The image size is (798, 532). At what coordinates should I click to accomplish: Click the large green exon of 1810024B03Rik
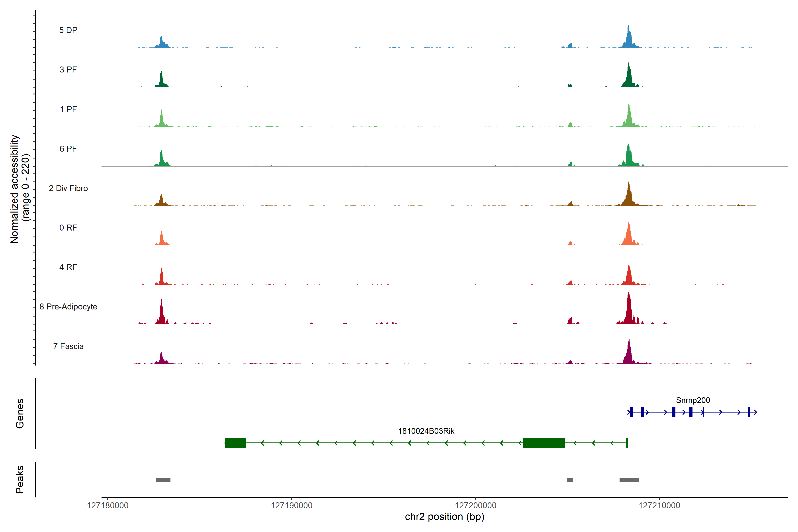coord(544,443)
